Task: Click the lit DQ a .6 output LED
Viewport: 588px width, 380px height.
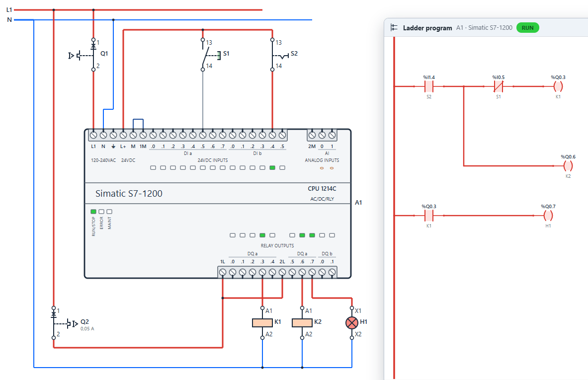Action: tap(302, 235)
